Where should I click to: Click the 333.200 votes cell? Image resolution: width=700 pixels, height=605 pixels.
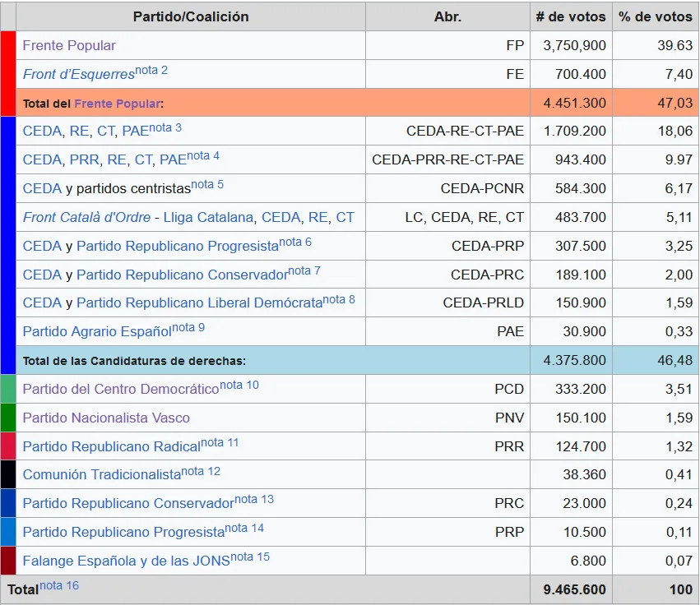pos(571,389)
